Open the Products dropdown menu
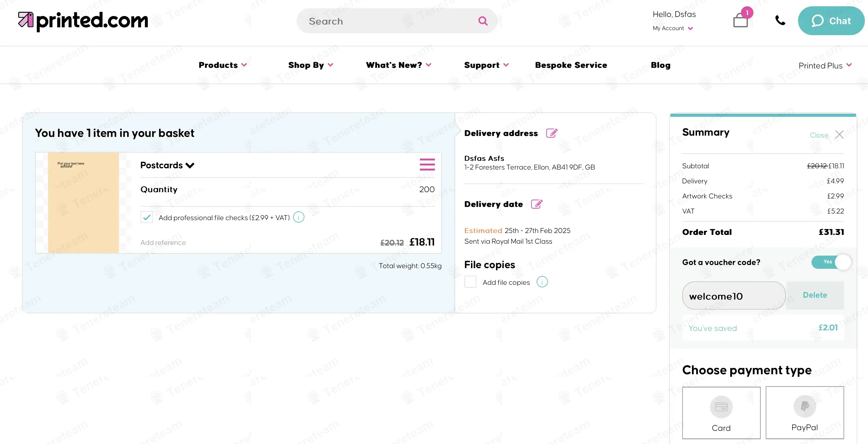The image size is (868, 444). coord(222,65)
